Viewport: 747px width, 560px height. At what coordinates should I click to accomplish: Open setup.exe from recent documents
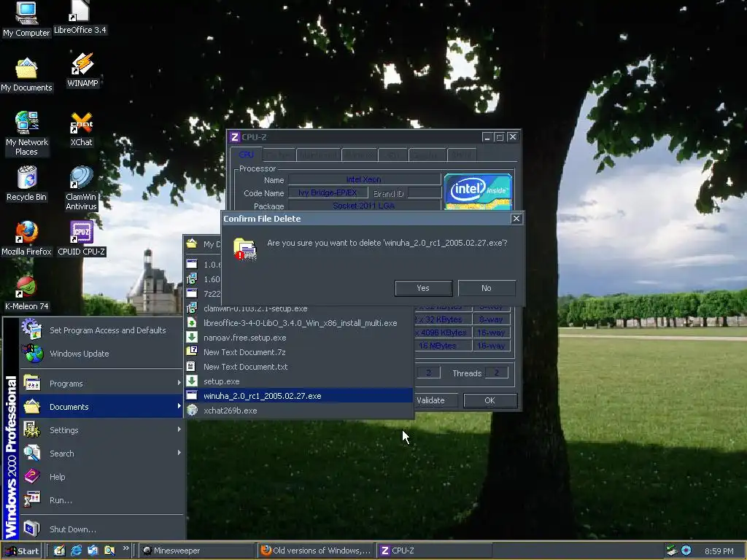click(x=298, y=381)
